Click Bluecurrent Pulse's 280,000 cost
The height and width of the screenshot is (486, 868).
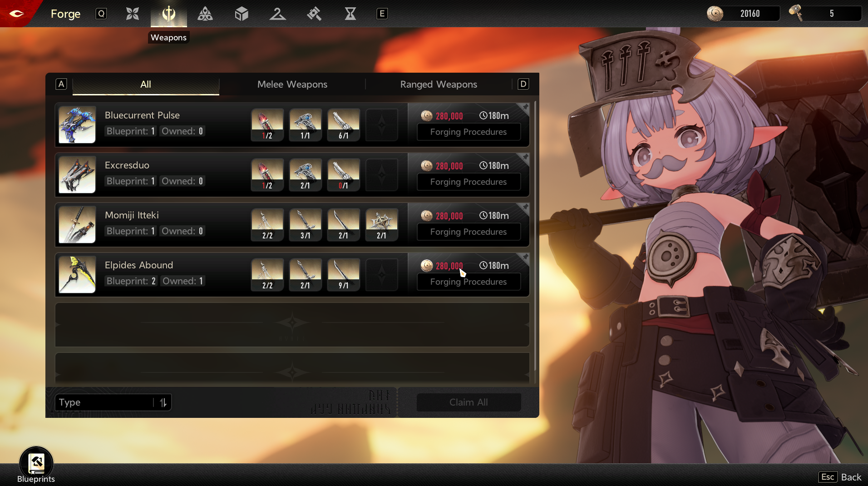pos(449,116)
